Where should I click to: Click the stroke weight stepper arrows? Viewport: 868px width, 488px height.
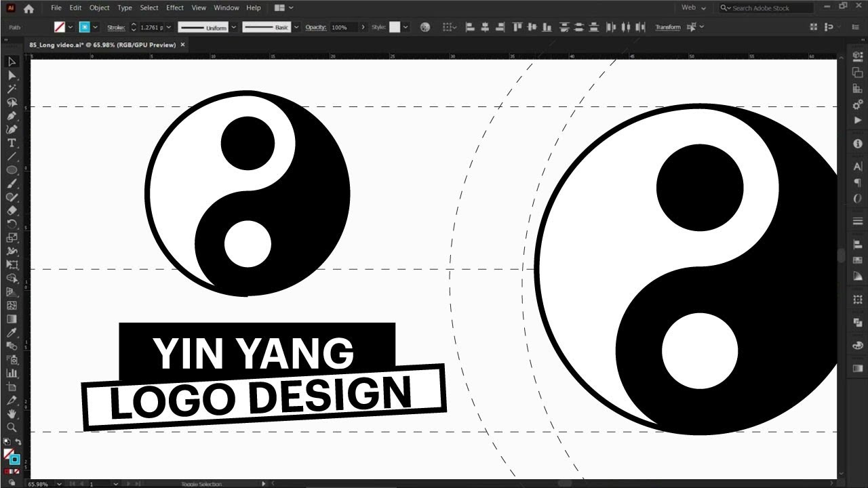pyautogui.click(x=134, y=27)
